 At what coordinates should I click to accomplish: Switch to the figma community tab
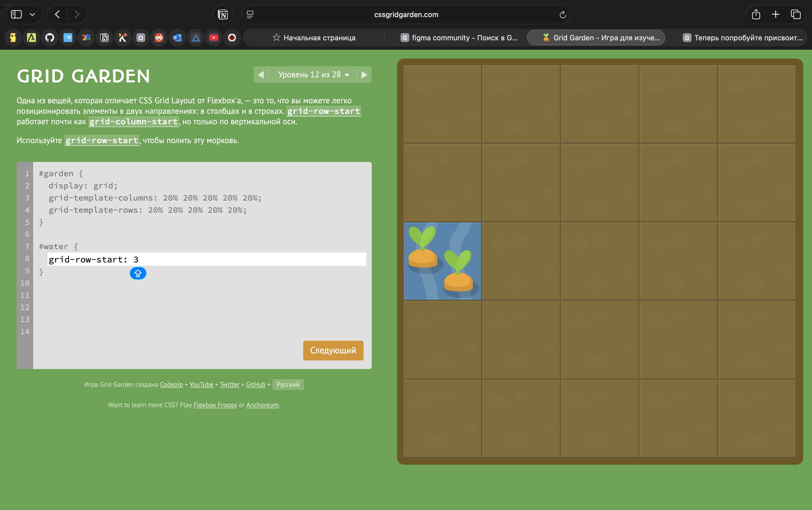(x=458, y=38)
